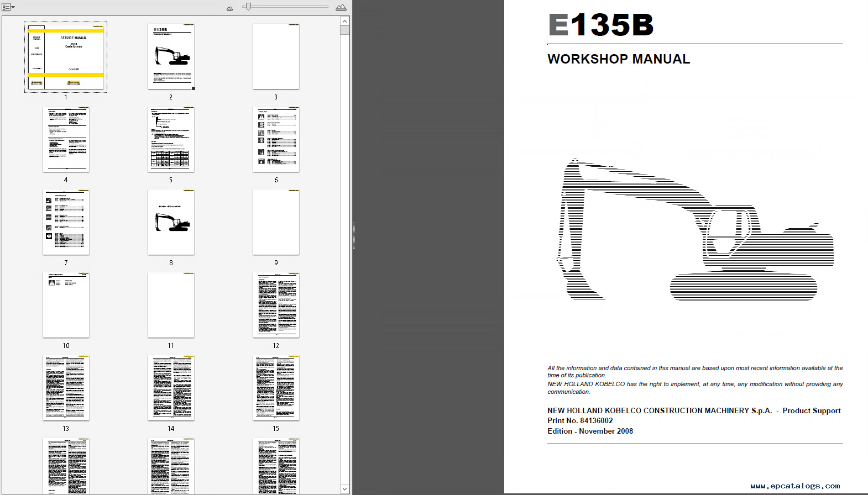
Task: Select page 13 thumbnail
Action: point(66,388)
